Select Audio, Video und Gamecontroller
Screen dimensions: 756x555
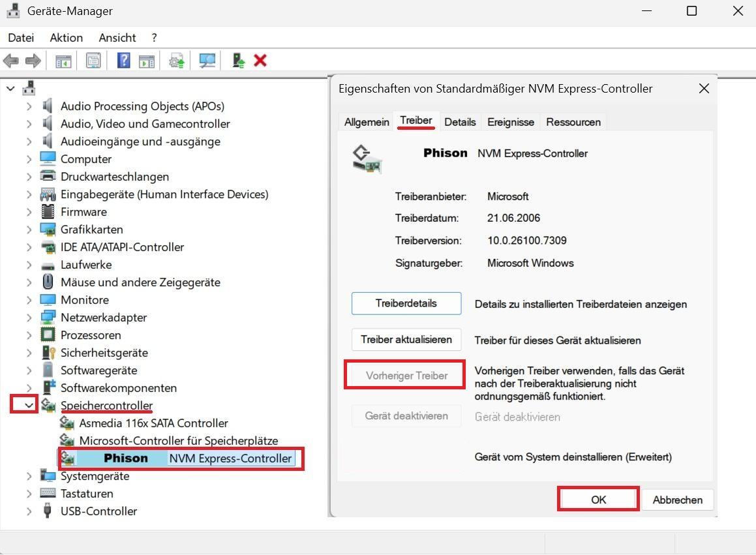pos(145,124)
